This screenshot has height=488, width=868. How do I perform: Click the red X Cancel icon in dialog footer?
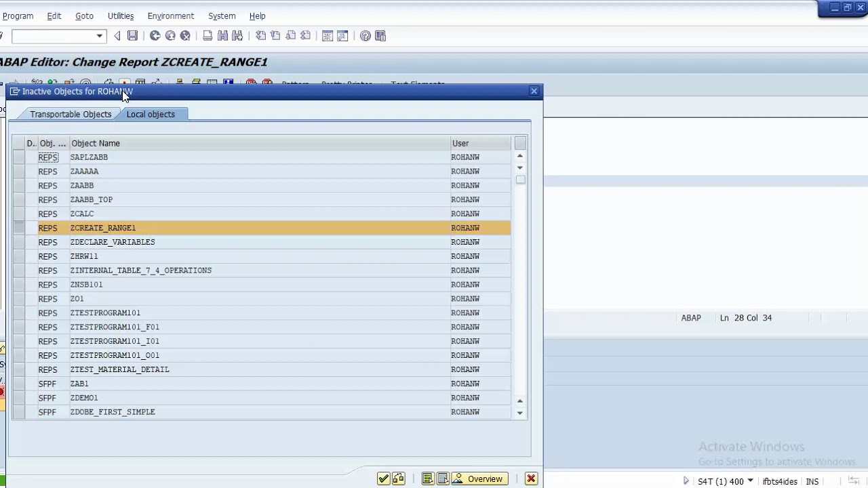coord(531,479)
